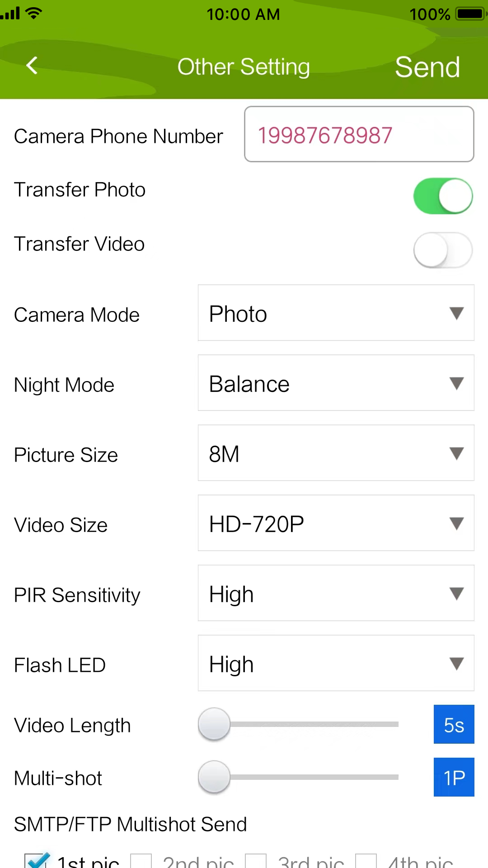Open the Video Size HD-720P dropdown
488x868 pixels.
point(336,523)
